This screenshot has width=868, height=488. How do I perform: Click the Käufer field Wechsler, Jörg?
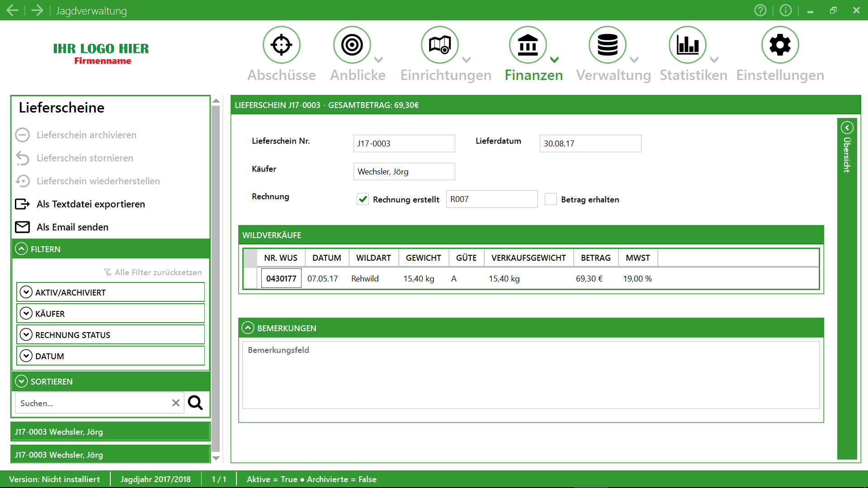tap(404, 171)
